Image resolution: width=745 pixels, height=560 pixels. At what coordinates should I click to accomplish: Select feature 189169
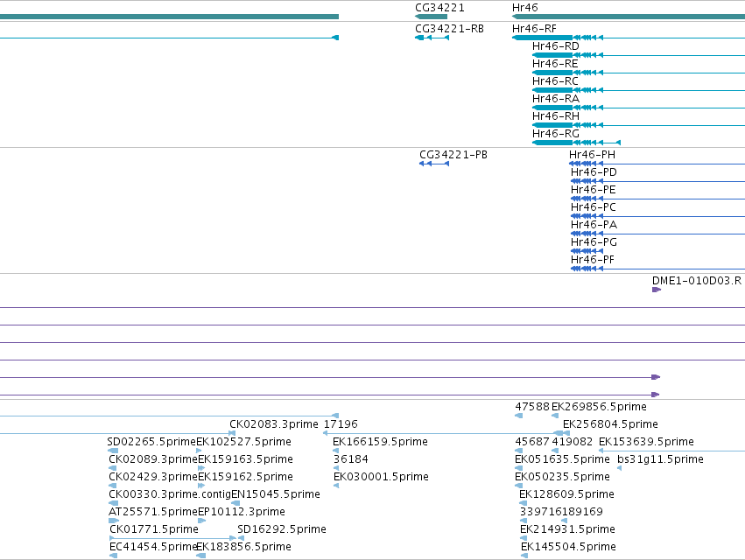pos(582,512)
